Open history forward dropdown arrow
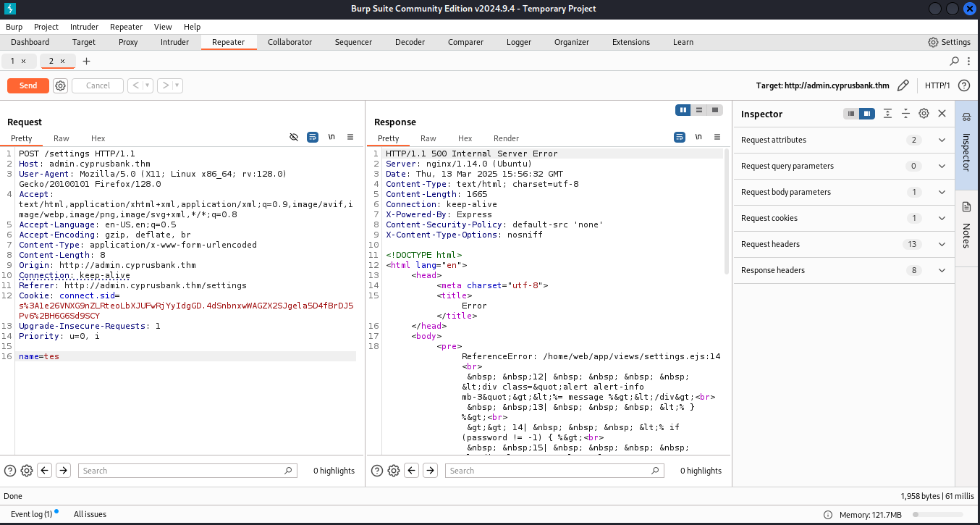This screenshot has width=980, height=525. coord(177,85)
